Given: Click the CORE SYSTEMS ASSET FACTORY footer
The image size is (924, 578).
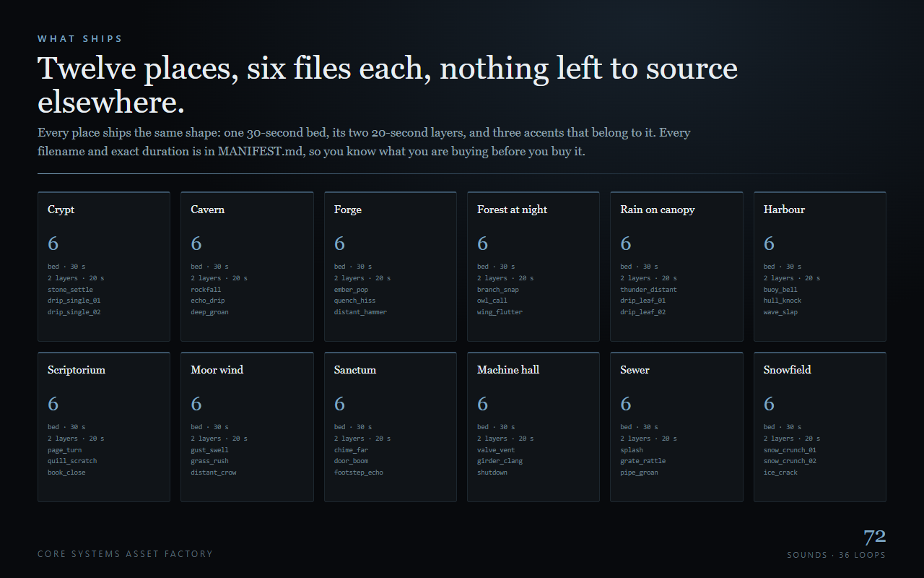Looking at the screenshot, I should click(x=125, y=554).
